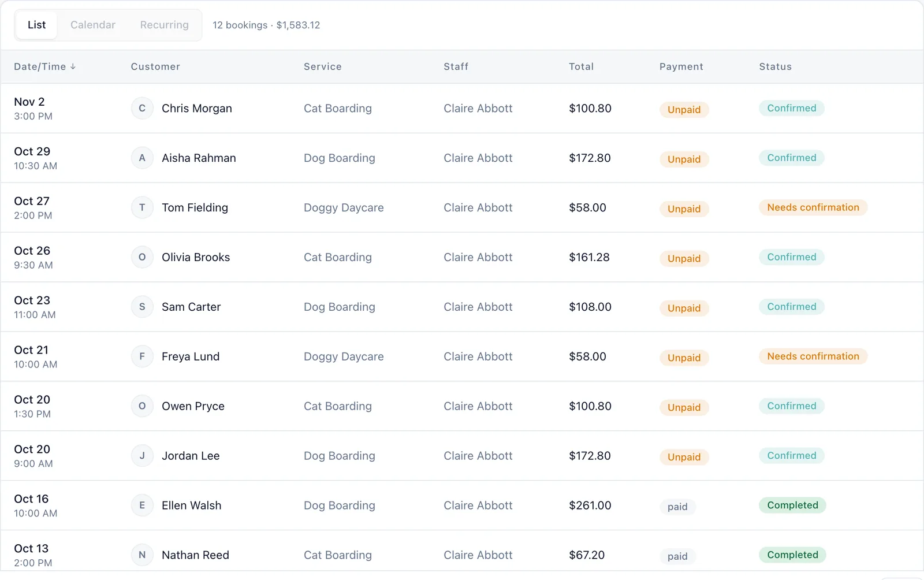Viewport: 924px width, 580px height.
Task: Click Jordan Lee's avatar icon
Action: pos(142,456)
